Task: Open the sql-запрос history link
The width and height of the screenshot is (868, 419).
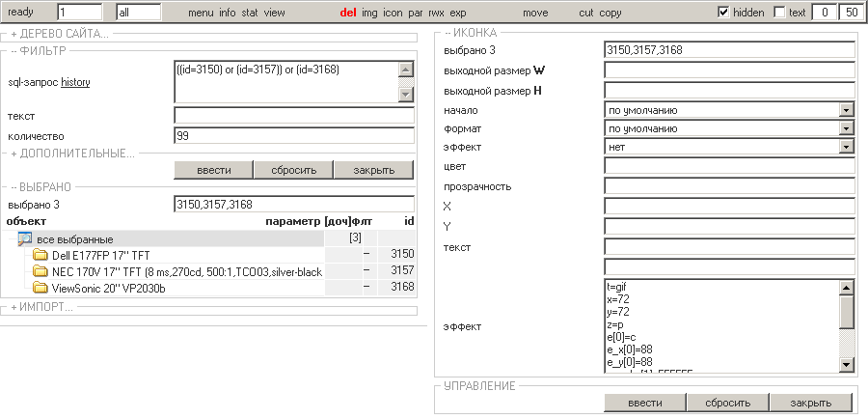Action: (x=75, y=83)
